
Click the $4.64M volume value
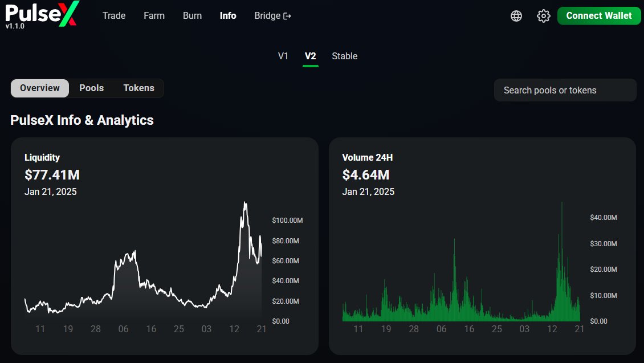point(365,175)
